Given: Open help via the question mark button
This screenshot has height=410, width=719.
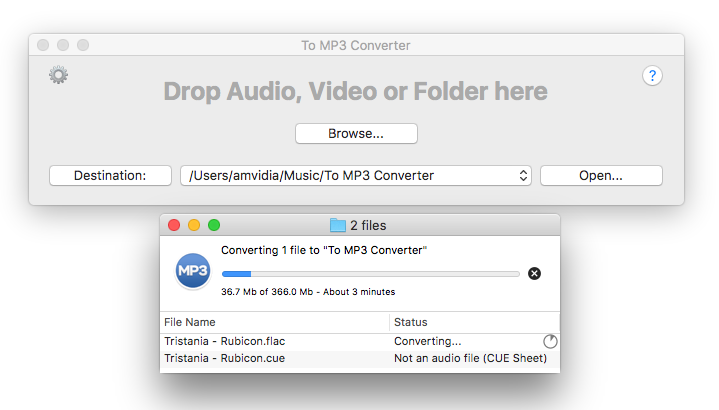Looking at the screenshot, I should tap(652, 76).
